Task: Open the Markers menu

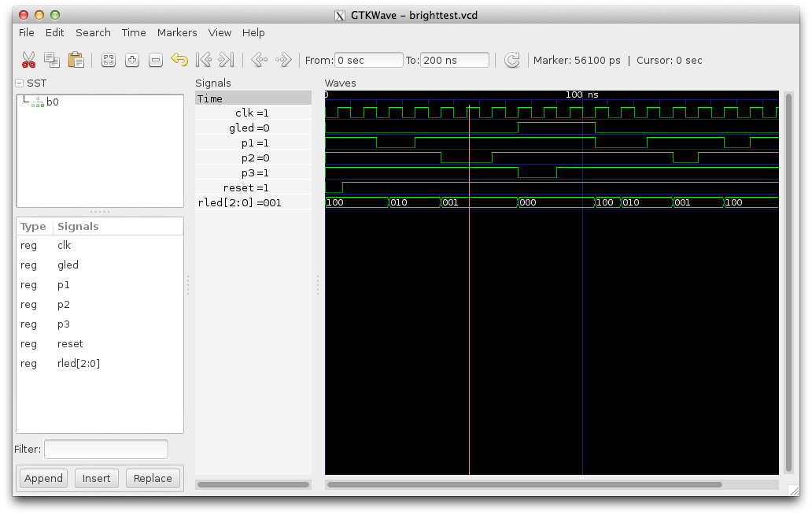Action: coord(177,32)
